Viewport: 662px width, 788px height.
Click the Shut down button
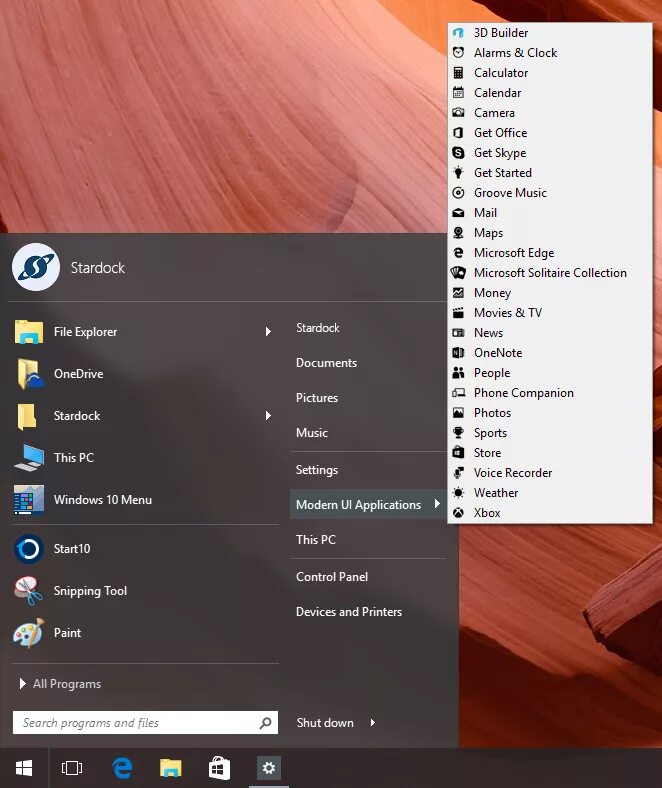coord(325,723)
